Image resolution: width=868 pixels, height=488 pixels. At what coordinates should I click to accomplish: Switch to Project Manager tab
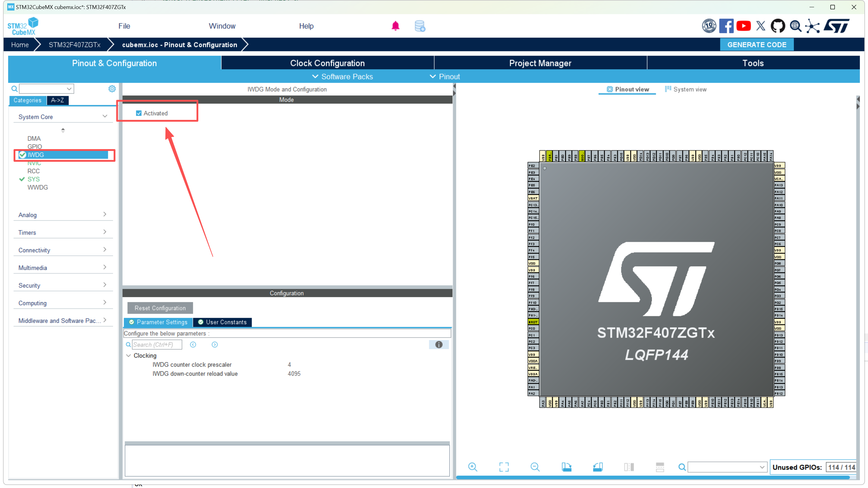pyautogui.click(x=540, y=63)
